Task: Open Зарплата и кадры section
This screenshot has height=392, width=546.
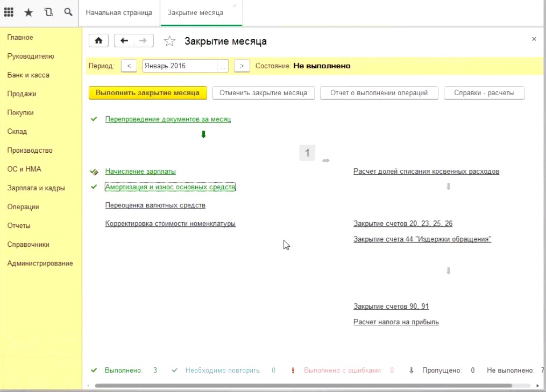Action: [36, 188]
